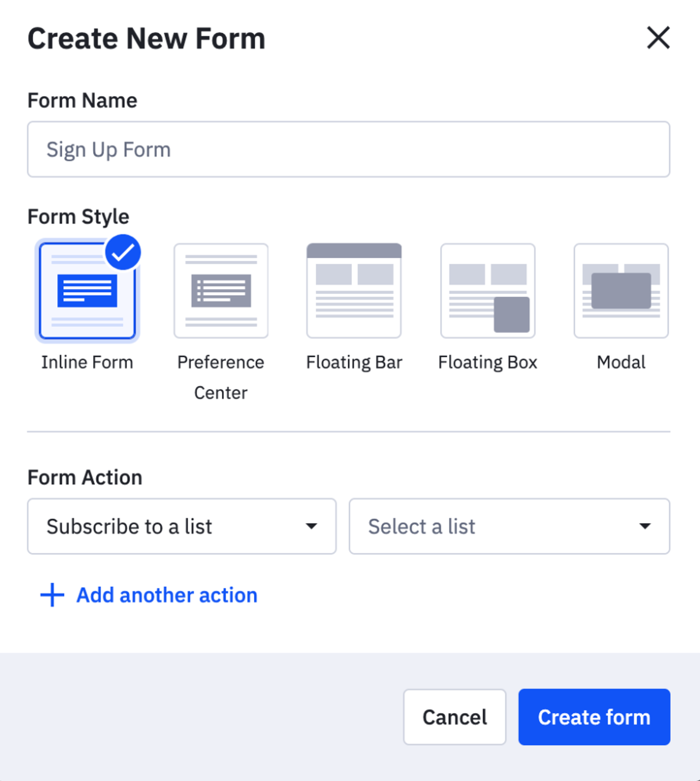Click the Create form button
This screenshot has width=700, height=781.
tap(594, 717)
